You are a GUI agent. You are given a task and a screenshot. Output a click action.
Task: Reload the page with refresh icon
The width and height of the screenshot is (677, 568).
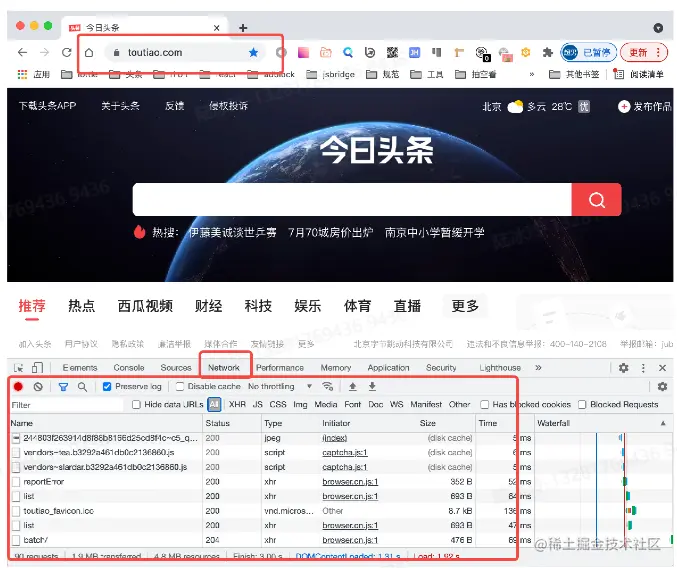(x=66, y=53)
